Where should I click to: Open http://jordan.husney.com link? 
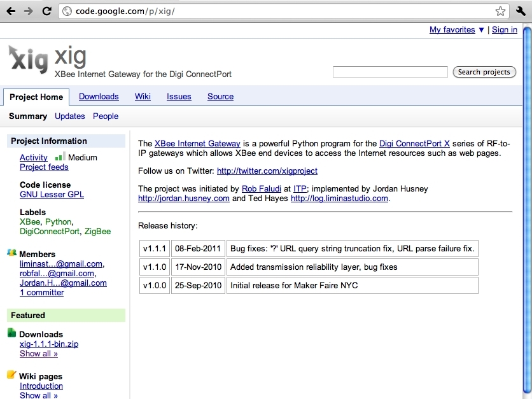[x=183, y=198]
